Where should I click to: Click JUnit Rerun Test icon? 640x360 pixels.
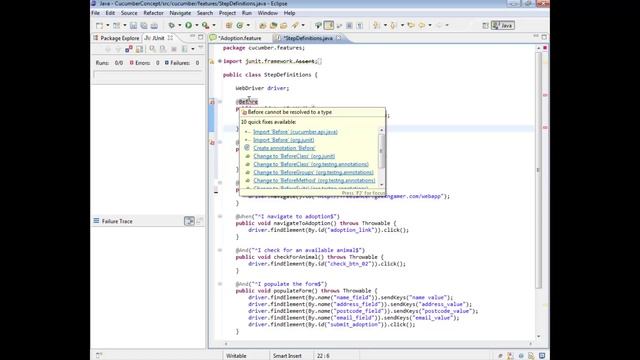pyautogui.click(x=152, y=49)
